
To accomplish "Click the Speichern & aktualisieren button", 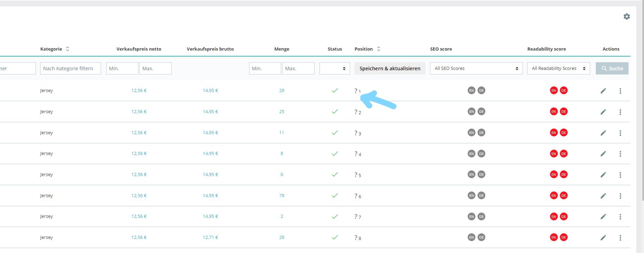I will (x=390, y=69).
